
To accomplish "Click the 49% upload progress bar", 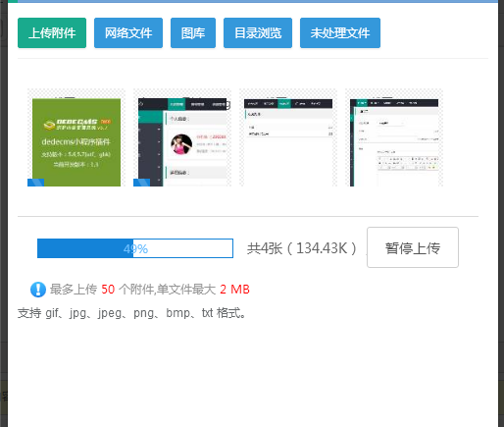I will (x=135, y=248).
